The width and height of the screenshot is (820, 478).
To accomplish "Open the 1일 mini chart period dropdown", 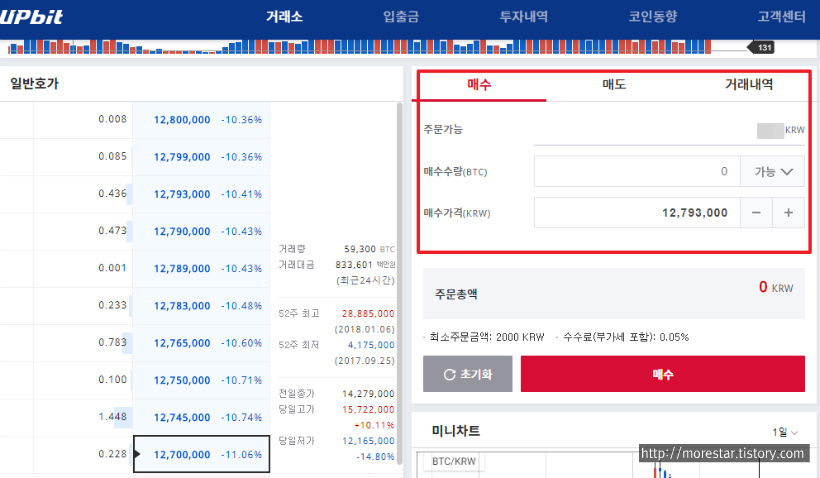I will point(785,432).
